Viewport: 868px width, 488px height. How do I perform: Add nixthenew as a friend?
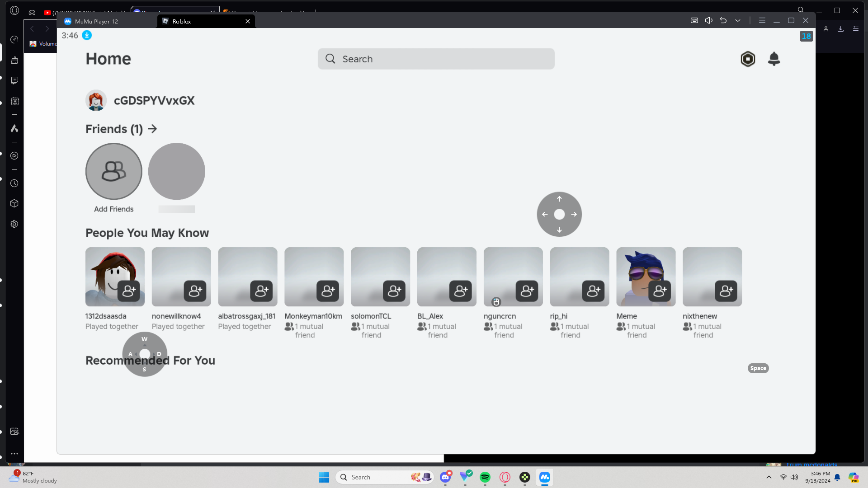(726, 291)
